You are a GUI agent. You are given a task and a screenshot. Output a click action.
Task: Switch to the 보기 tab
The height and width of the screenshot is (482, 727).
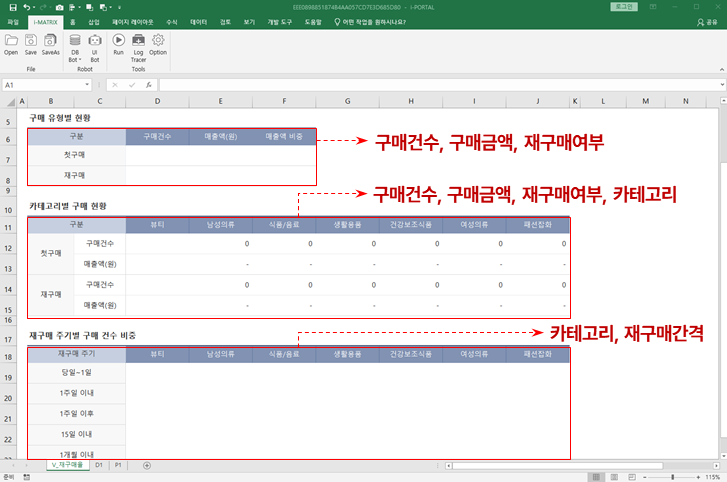[249, 22]
